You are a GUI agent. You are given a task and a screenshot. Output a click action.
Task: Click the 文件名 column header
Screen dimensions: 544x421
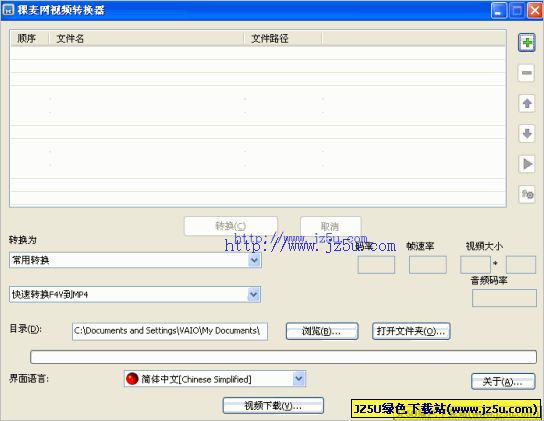point(146,39)
